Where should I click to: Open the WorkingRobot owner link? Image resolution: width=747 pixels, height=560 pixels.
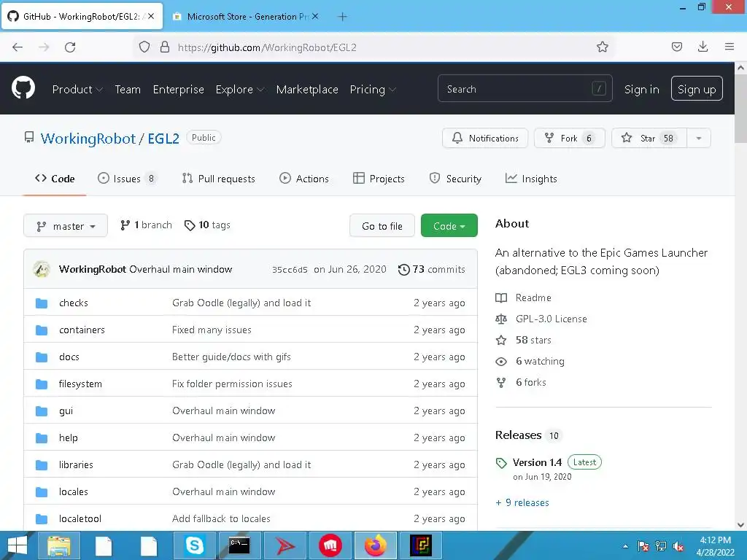[88, 139]
